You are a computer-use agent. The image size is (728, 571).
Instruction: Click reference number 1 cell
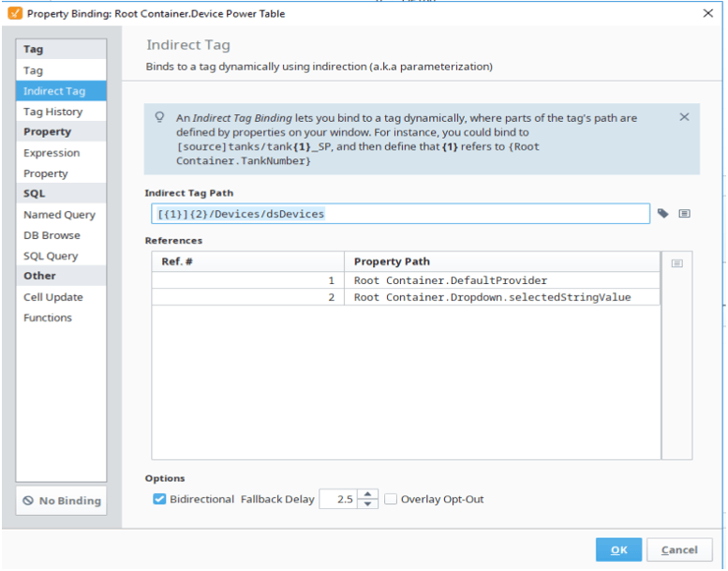[x=248, y=280]
